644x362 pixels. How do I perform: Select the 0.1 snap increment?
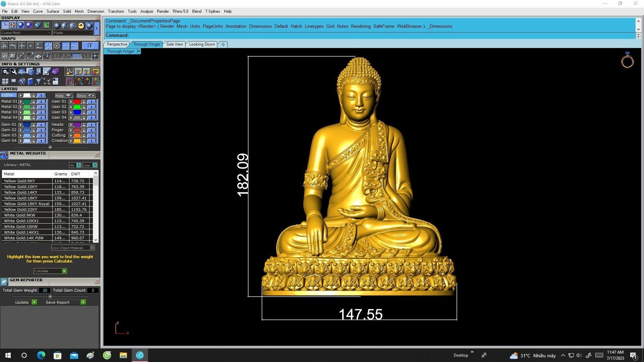pos(57,56)
